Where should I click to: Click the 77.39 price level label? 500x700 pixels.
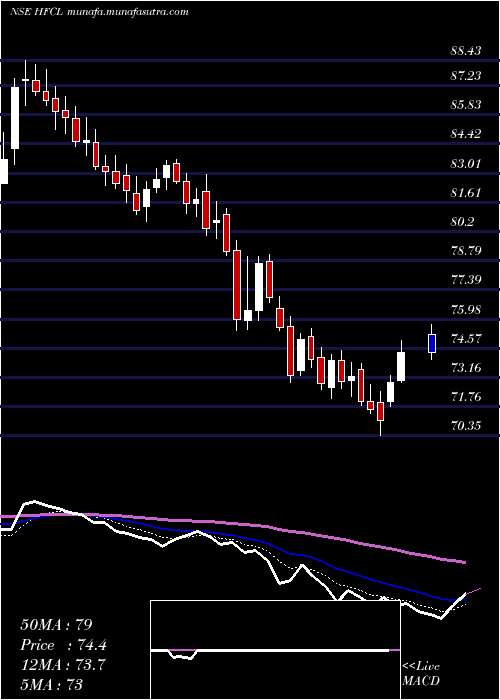coord(466,280)
